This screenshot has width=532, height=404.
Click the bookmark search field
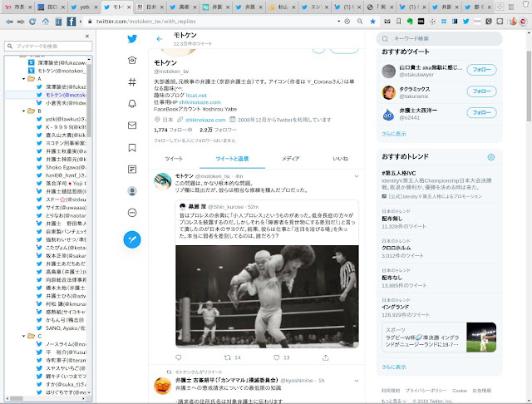[x=48, y=46]
